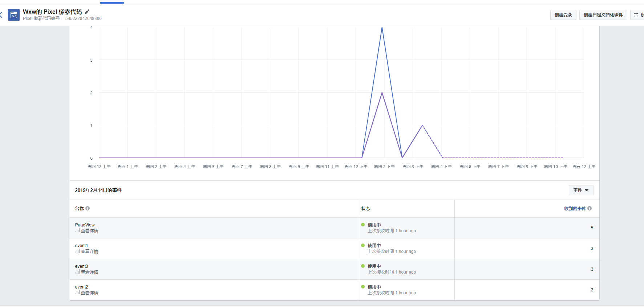644x307 pixels.
Task: Click the 名称 column header
Action: [x=79, y=209]
